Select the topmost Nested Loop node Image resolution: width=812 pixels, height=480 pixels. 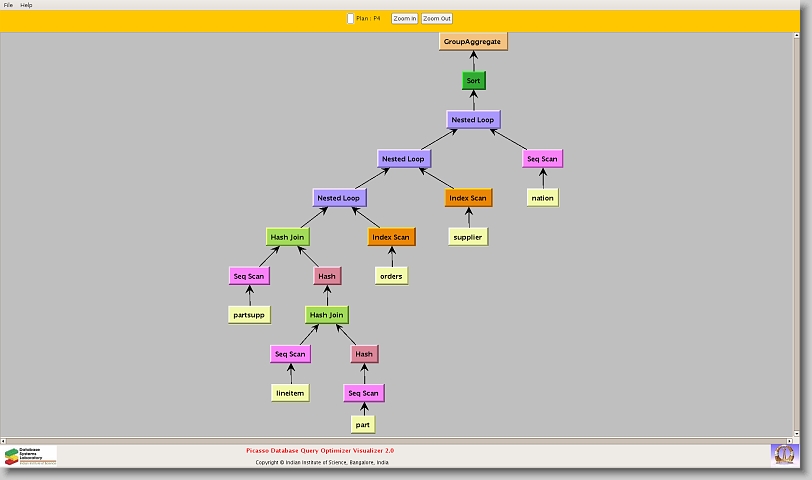pyautogui.click(x=472, y=120)
